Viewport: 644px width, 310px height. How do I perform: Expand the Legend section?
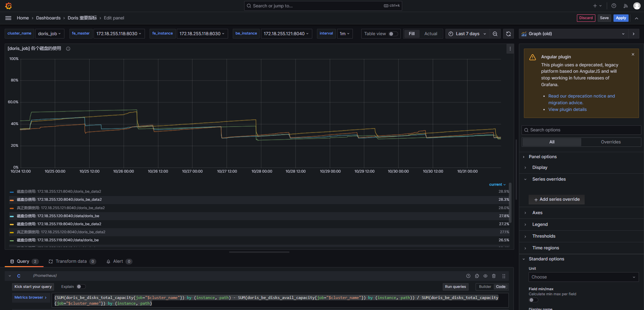[540, 225]
